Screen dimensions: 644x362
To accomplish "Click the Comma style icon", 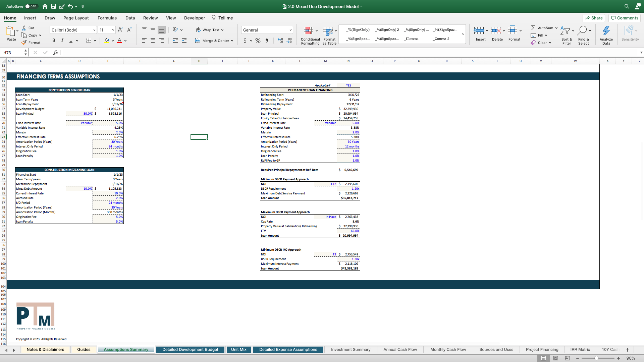I will point(267,41).
